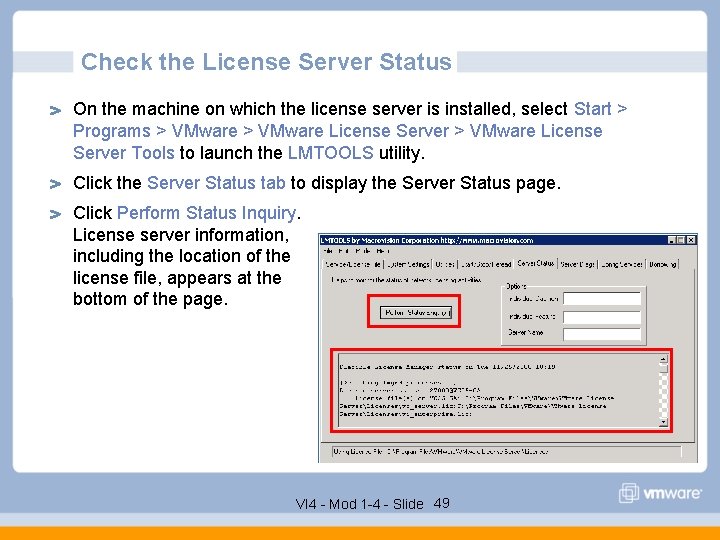Switch to the Start/Stop/Reread tab
Image resolution: width=720 pixels, height=540 pixels.
point(486,264)
